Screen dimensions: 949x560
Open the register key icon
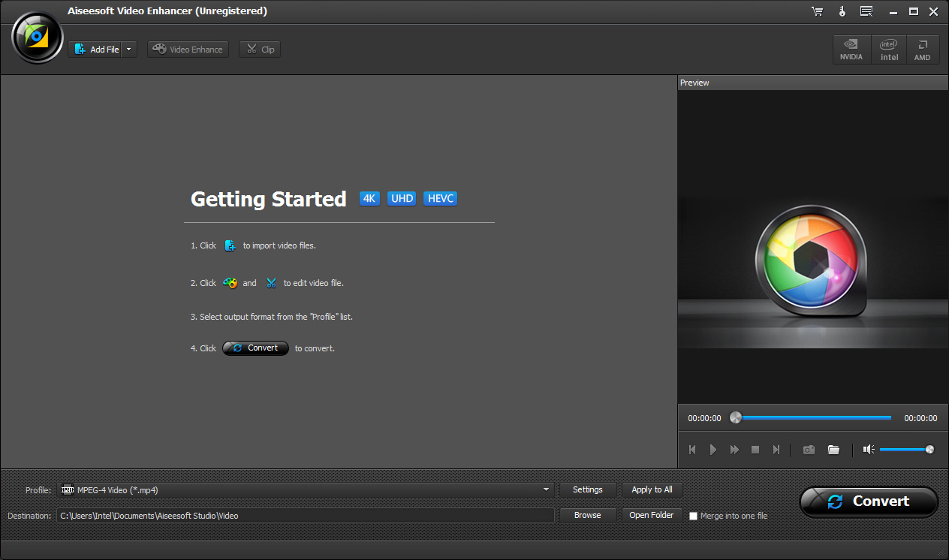click(842, 11)
